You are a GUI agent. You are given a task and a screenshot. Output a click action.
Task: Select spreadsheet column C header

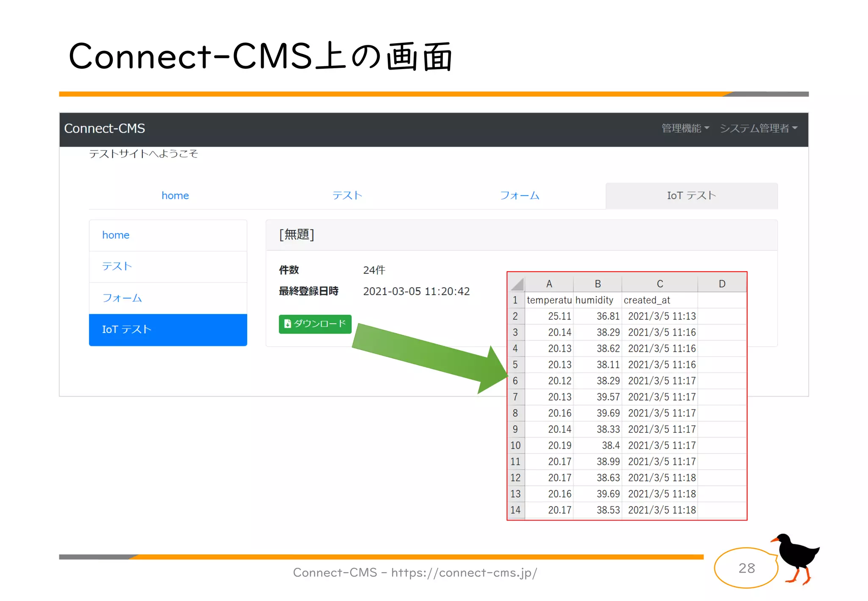pos(660,284)
